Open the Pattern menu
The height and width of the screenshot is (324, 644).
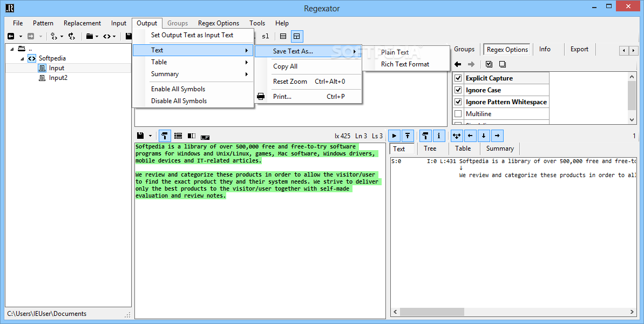click(x=43, y=23)
